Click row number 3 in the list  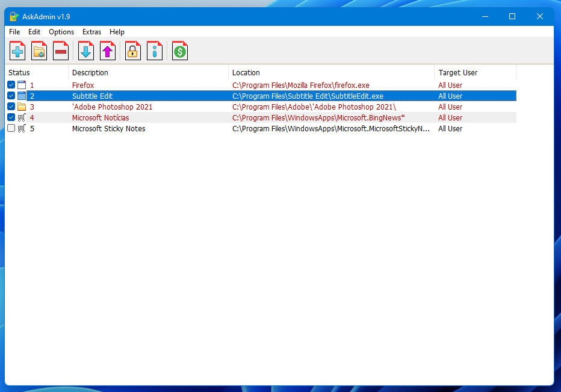pos(32,107)
